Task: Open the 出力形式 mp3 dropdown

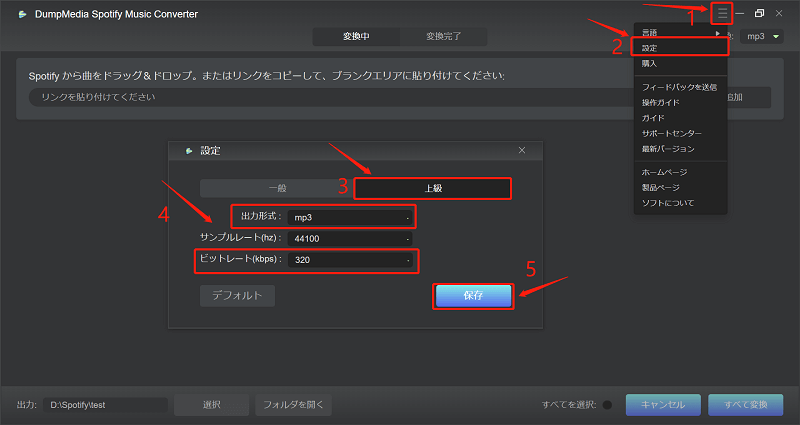Action: 350,217
